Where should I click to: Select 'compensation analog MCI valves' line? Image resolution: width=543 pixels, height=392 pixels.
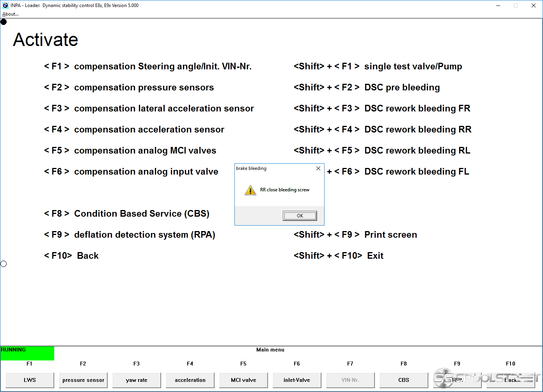pos(130,151)
